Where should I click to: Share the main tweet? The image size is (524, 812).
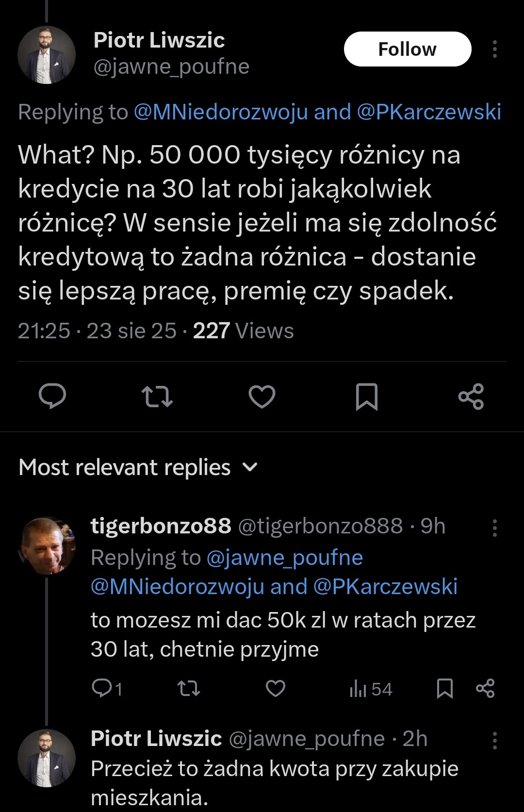(x=471, y=396)
